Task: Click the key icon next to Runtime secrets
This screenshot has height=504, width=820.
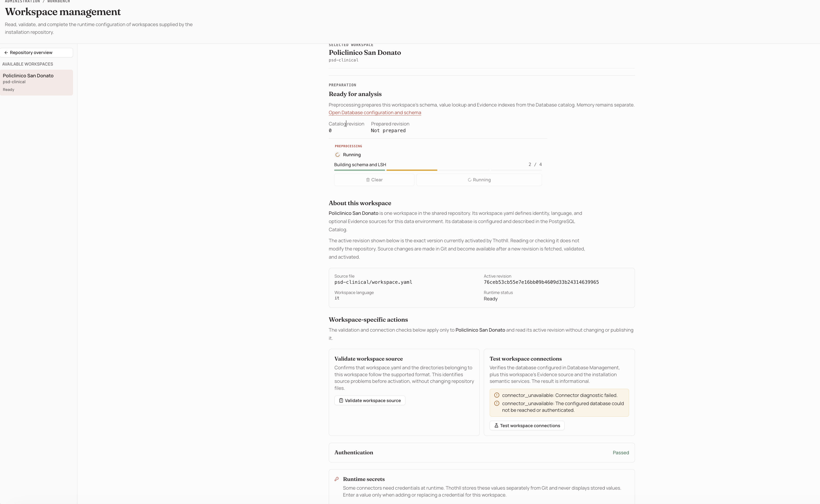Action: pos(336,479)
